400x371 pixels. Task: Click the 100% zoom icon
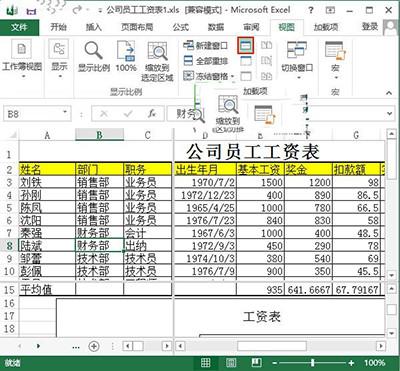pos(126,51)
